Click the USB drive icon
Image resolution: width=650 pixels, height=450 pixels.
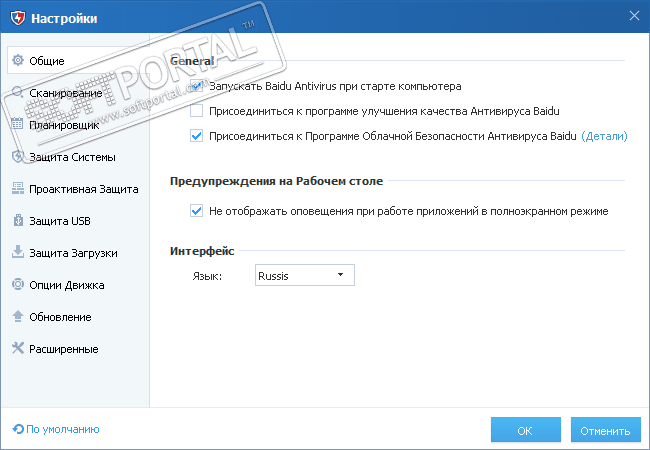(x=18, y=220)
